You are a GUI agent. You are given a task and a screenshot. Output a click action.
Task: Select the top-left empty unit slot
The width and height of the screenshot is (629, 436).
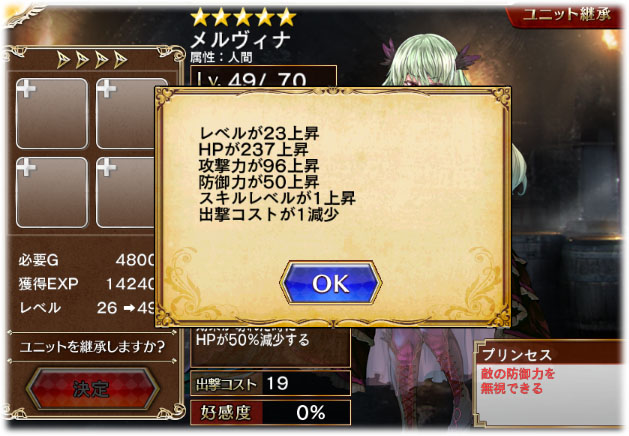tap(52, 114)
